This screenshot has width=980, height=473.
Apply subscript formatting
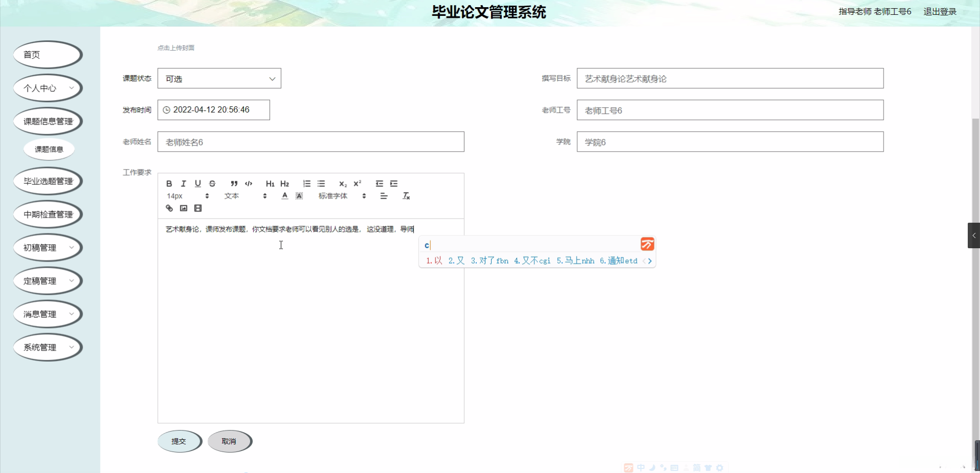[x=343, y=184]
